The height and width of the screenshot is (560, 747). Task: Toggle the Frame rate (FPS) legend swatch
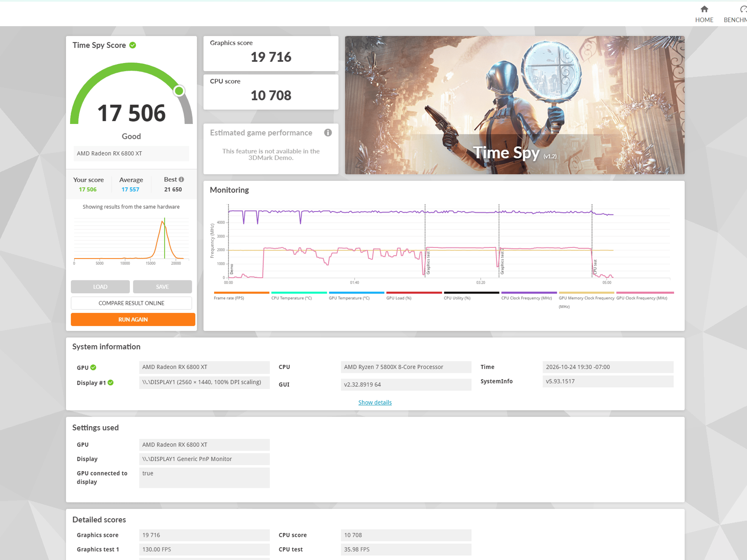(x=241, y=292)
